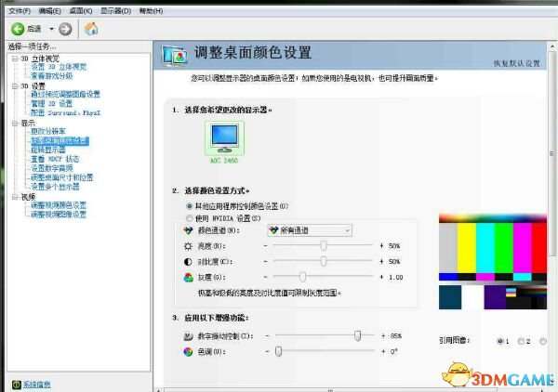Image resolution: width=558 pixels, height=392 pixels.
Task: Open the 桌面(K) menu
Action: (81, 11)
